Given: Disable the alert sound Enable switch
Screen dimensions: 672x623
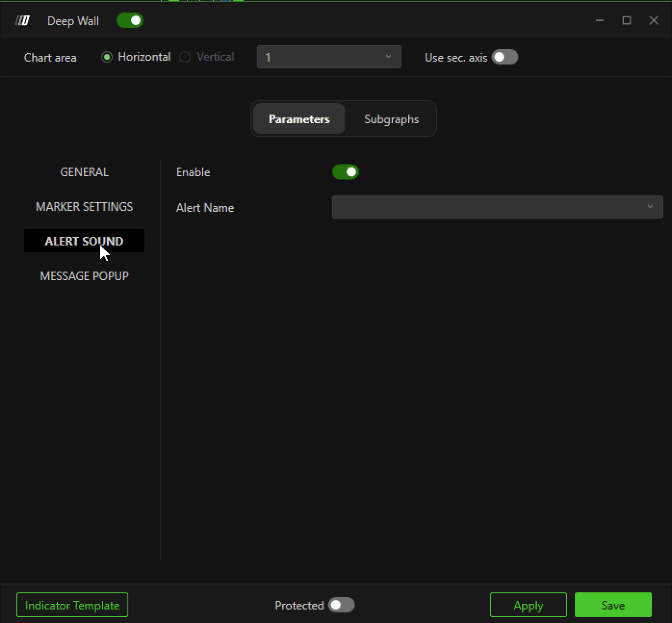Looking at the screenshot, I should (x=346, y=172).
